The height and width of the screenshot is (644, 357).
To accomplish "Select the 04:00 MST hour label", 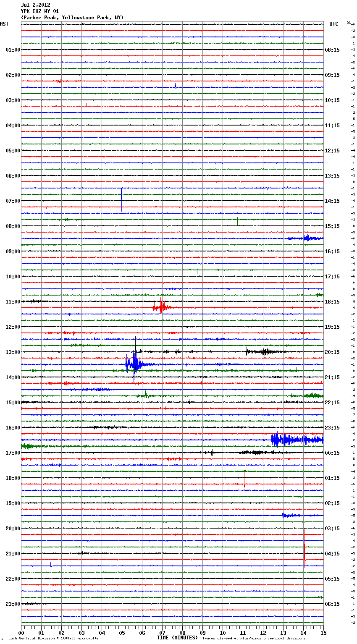I will click(x=13, y=126).
